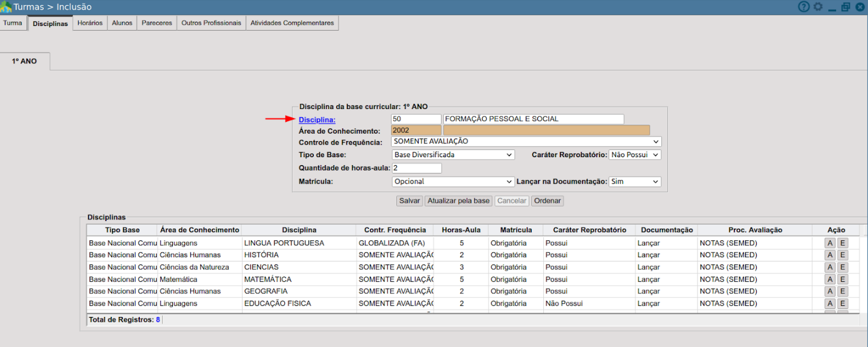The width and height of the screenshot is (868, 347).
Task: Open the Horários tab
Action: 90,23
